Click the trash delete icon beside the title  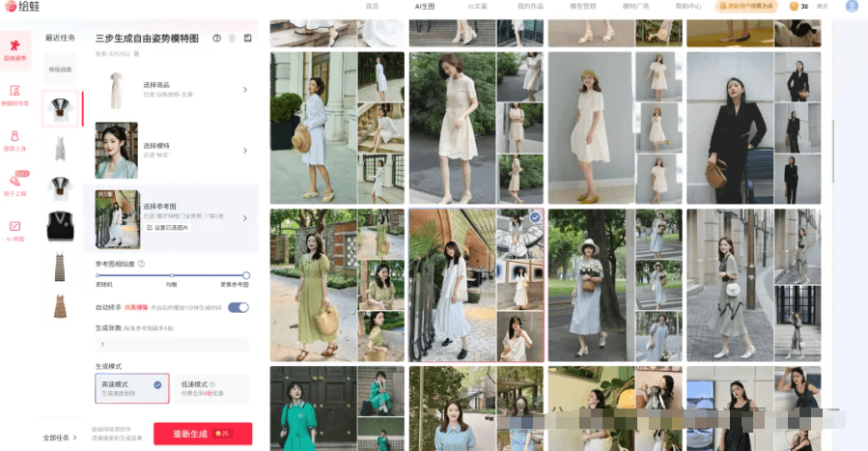pos(232,39)
